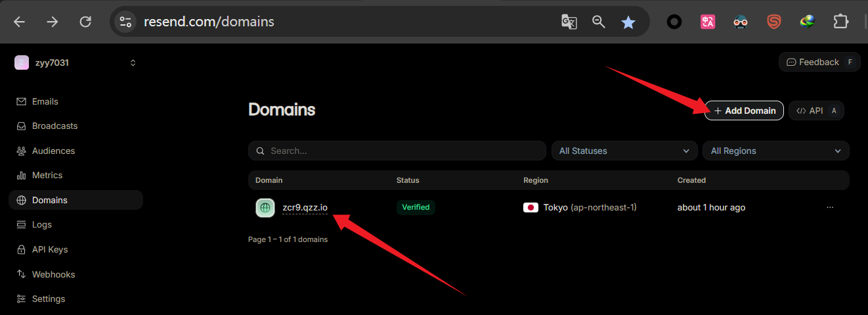
Task: Expand the All Statuses dropdown
Action: (624, 151)
